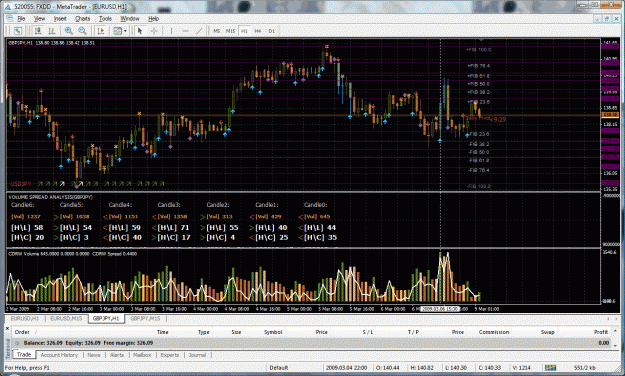Open the News tab
This screenshot has height=376, width=625.
coord(94,355)
